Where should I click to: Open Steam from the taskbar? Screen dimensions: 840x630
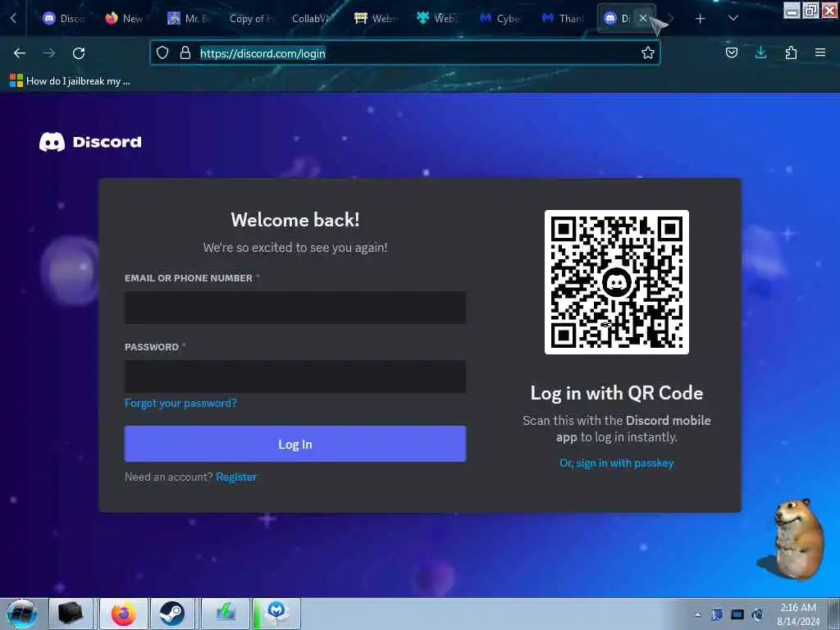click(172, 614)
